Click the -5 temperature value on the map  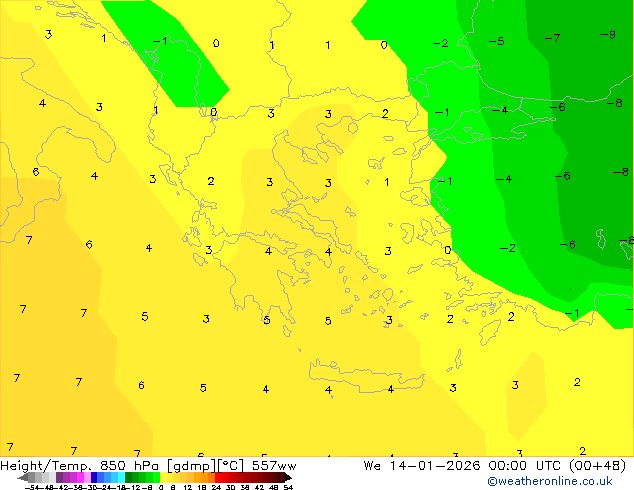[497, 41]
